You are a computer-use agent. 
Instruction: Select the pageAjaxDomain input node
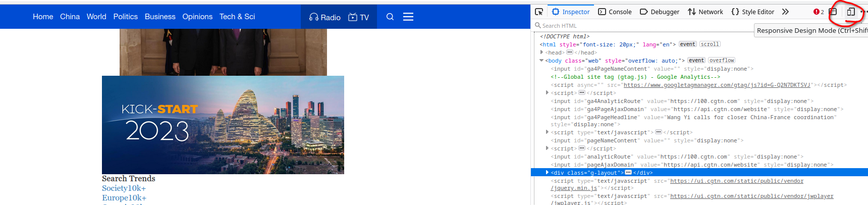692,165
